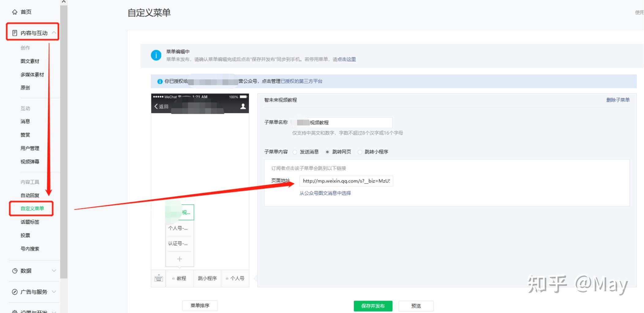Click the 页面地址 URL input field
644x313 pixels.
[x=346, y=181]
